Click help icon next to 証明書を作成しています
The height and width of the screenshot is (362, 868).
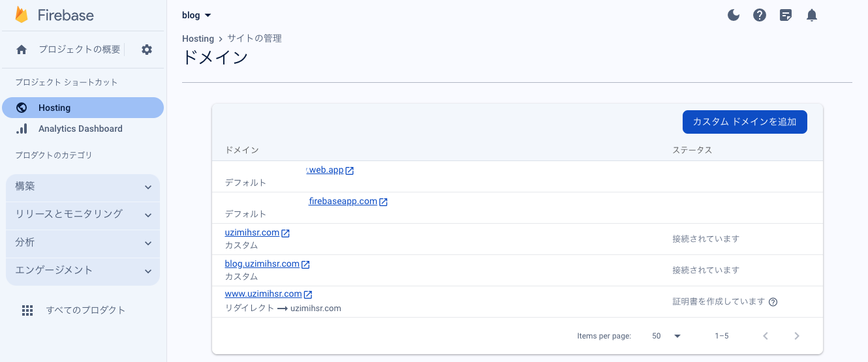(773, 302)
